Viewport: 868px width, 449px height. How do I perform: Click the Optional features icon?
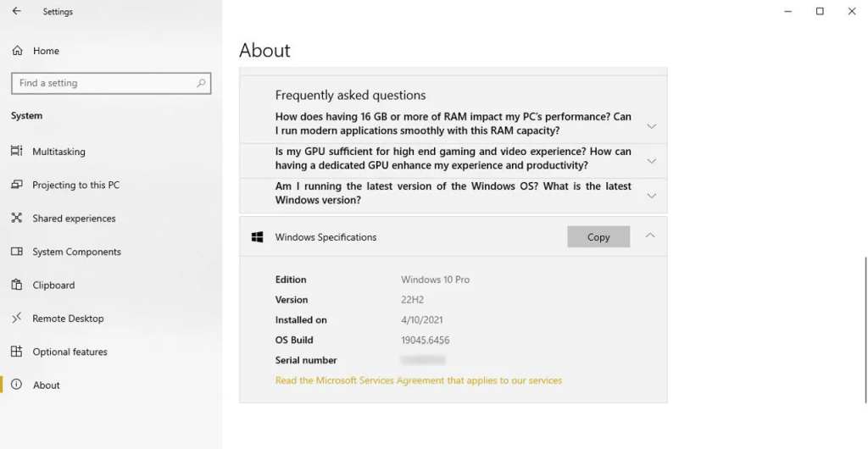coord(17,352)
